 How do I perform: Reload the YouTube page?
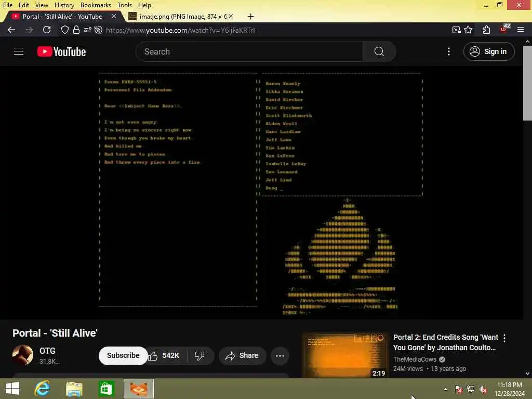[x=47, y=30]
